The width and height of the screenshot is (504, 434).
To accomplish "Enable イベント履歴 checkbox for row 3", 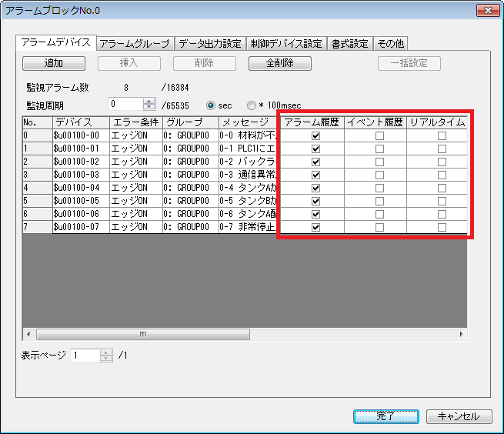I will (x=379, y=175).
